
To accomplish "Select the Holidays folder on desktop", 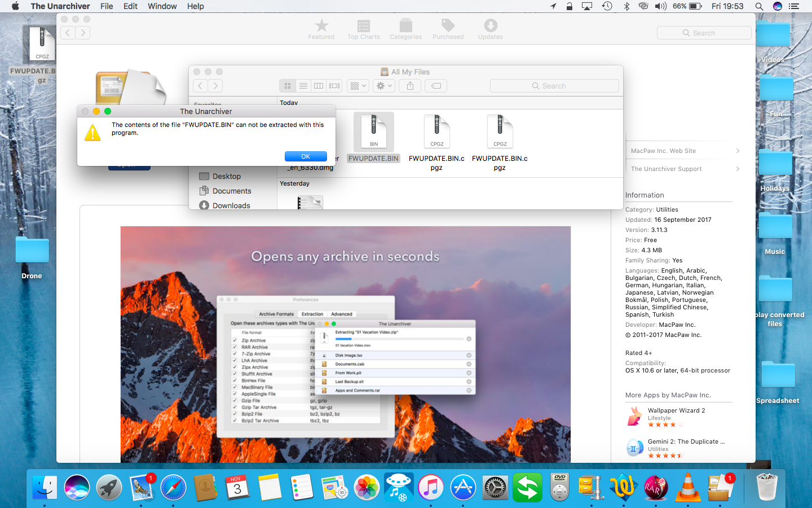I will pos(775,169).
